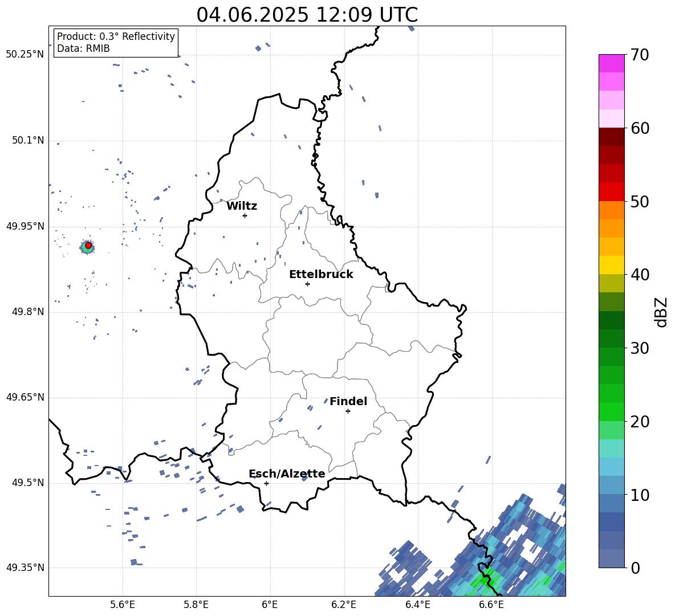
Task: Click the title 04.06.2025 12:09 UTC
Action: (x=307, y=15)
